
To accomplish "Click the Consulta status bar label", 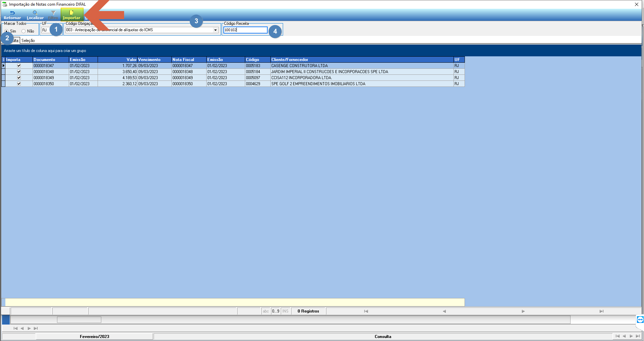I will point(383,336).
